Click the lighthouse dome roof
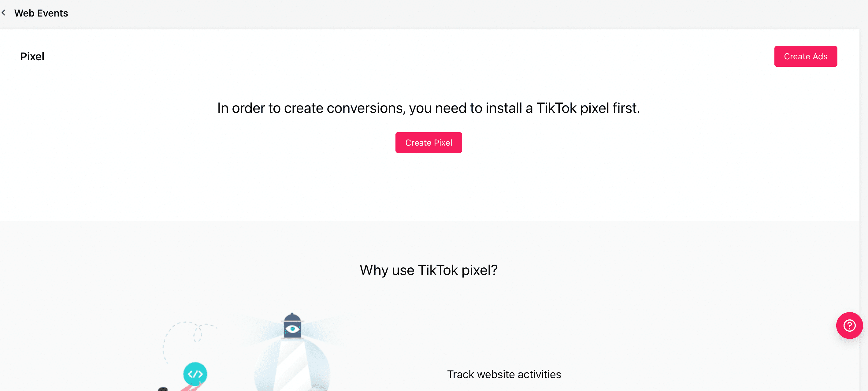The width and height of the screenshot is (868, 391). [292, 318]
